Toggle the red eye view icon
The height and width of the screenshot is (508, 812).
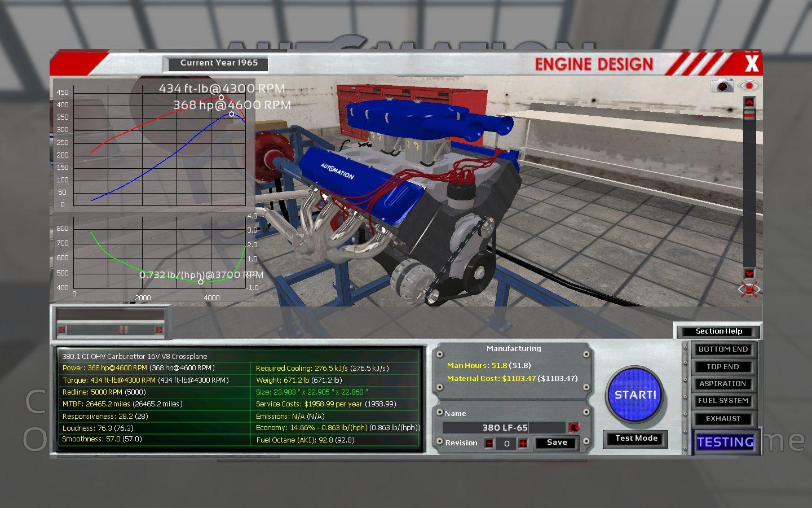749,86
